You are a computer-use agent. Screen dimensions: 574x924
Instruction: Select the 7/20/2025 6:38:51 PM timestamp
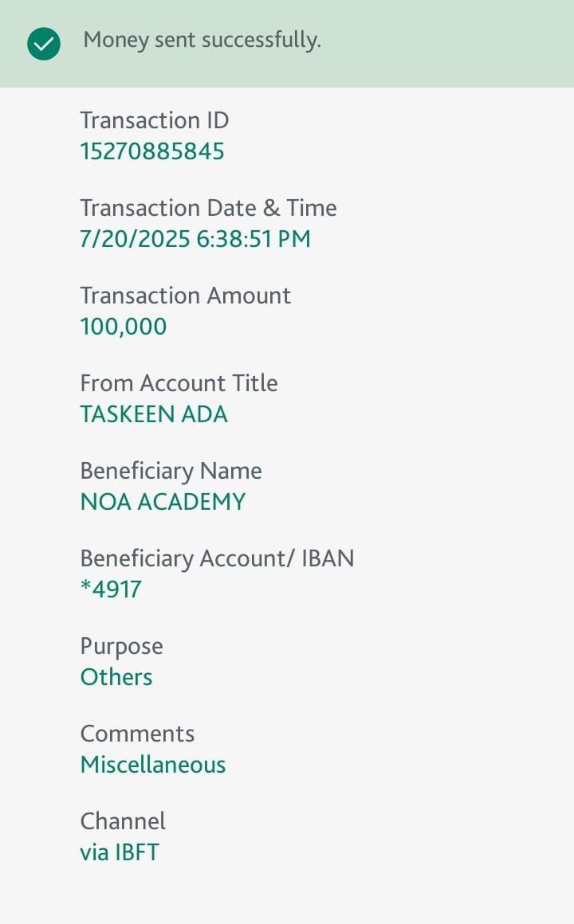(x=195, y=239)
